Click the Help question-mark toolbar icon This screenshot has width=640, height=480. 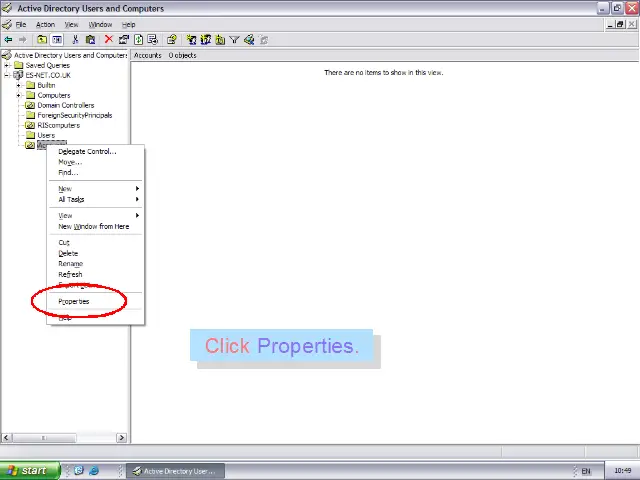point(172,40)
